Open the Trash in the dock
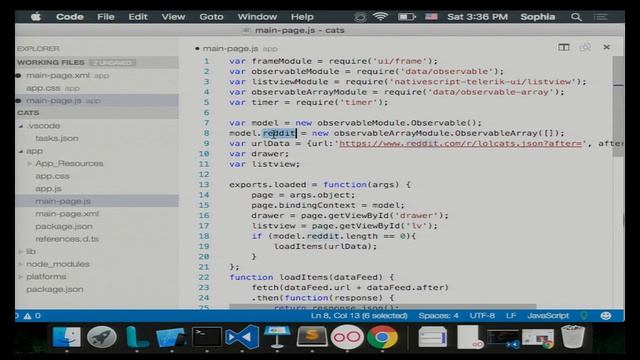Viewport: 640px width, 360px height. coord(573,337)
